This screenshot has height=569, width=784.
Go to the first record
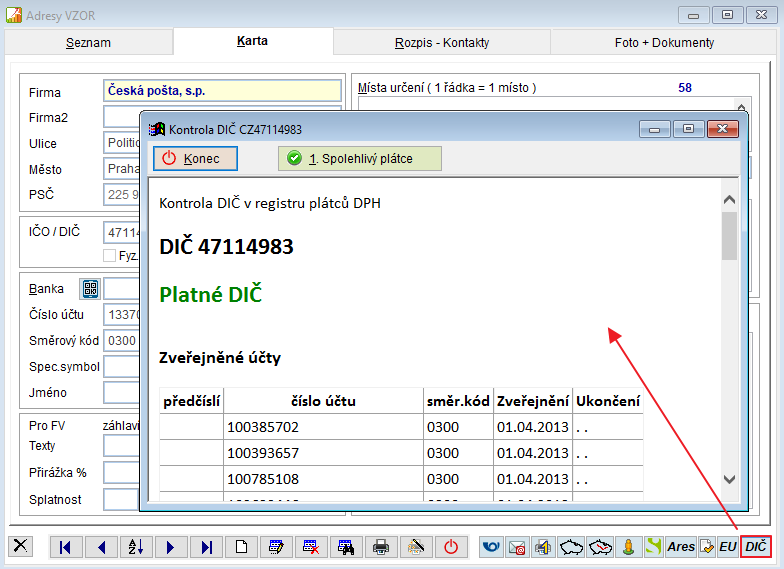point(66,547)
